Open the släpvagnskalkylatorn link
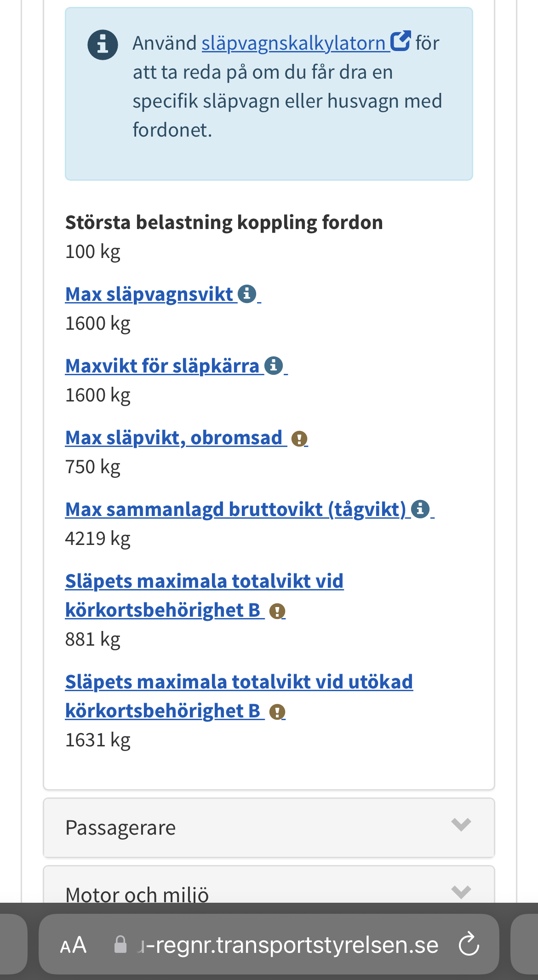Viewport: 538px width, 980px height. (x=294, y=43)
